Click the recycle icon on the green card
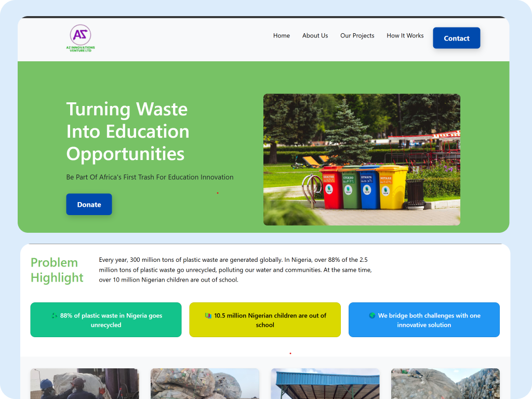The width and height of the screenshot is (532, 399). 54,315
